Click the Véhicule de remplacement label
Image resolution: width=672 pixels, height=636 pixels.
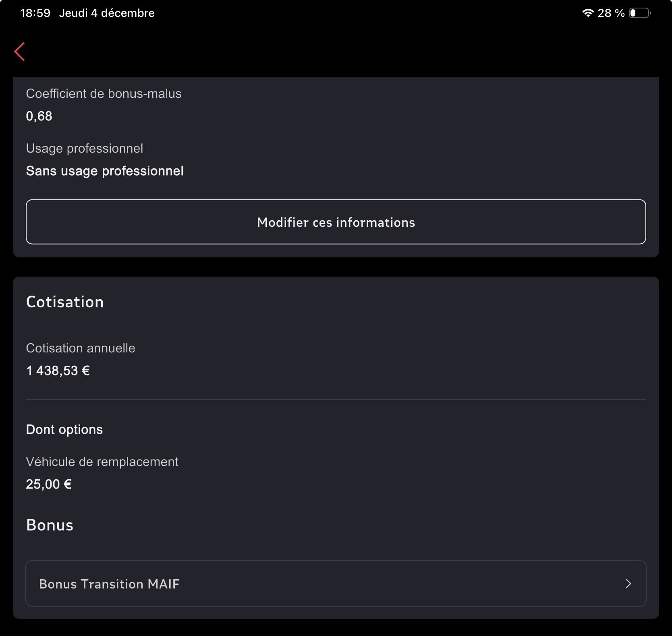click(102, 462)
